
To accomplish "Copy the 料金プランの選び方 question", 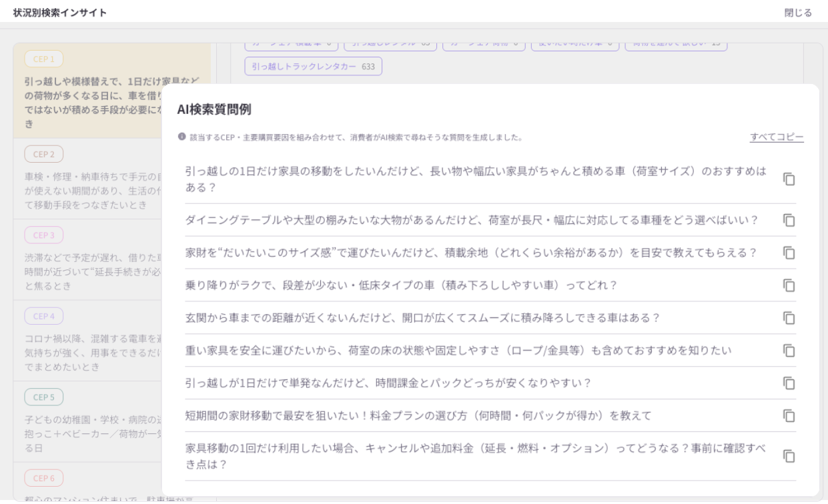I will click(789, 416).
